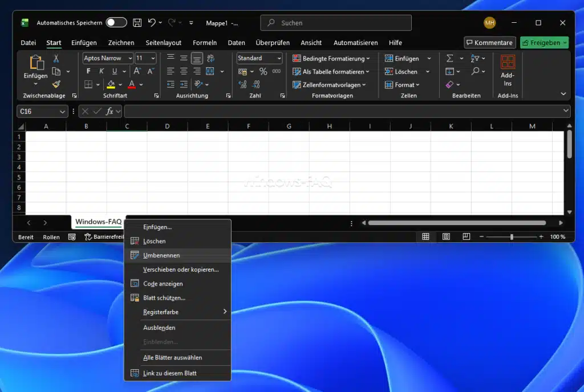
Task: Toggle the Automatisches Speichern switch
Action: tap(116, 23)
